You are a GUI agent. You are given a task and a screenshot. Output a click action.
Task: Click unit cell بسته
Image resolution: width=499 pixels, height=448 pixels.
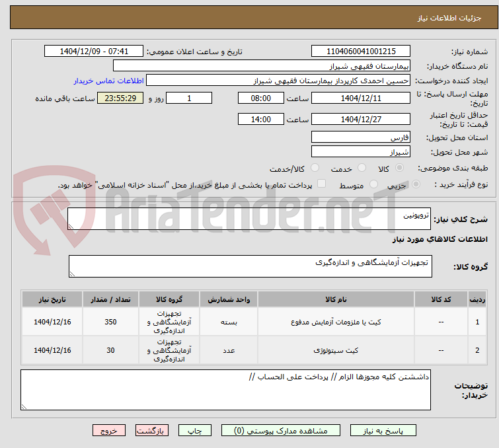pyautogui.click(x=229, y=322)
